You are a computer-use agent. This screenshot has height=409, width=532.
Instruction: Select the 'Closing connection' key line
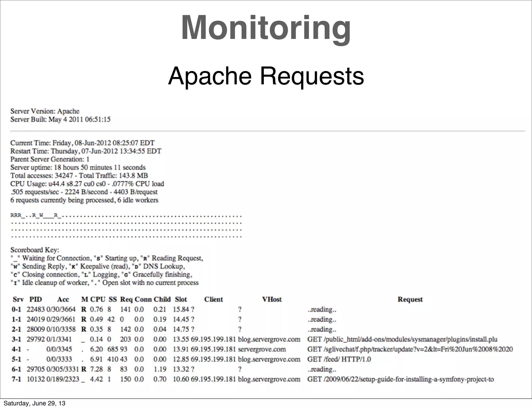pos(101,275)
